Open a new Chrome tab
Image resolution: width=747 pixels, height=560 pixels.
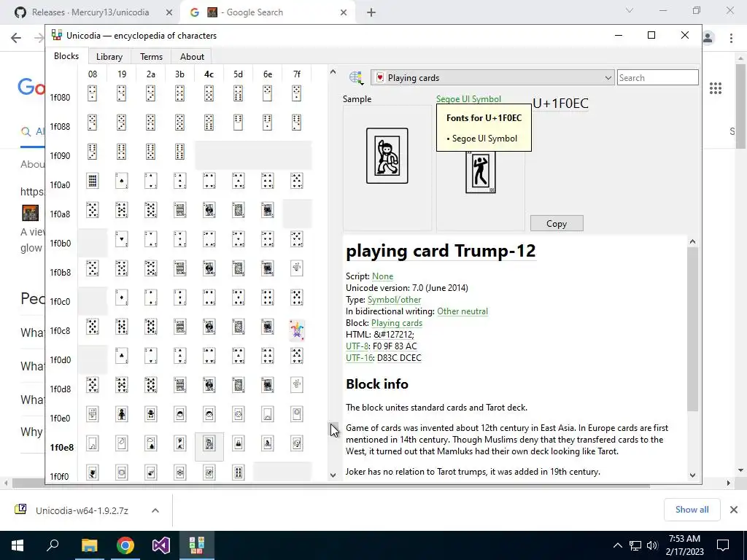[x=371, y=12]
